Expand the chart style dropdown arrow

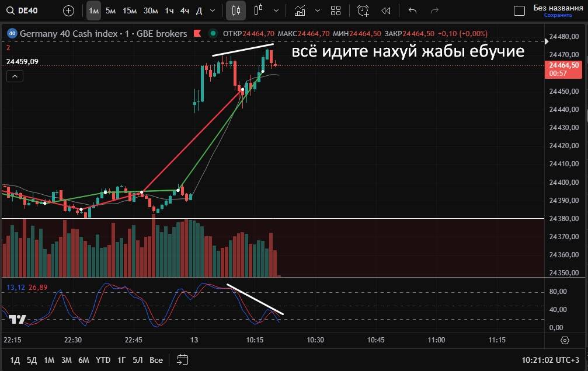pyautogui.click(x=275, y=10)
